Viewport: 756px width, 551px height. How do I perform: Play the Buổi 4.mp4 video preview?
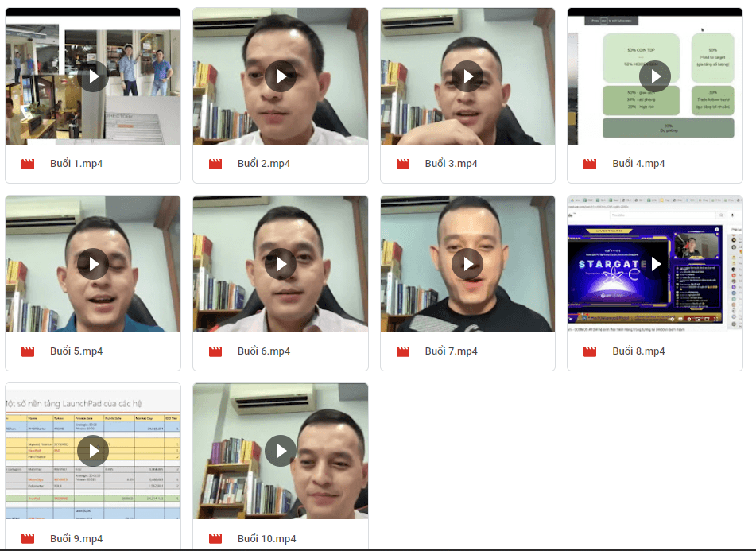click(655, 76)
